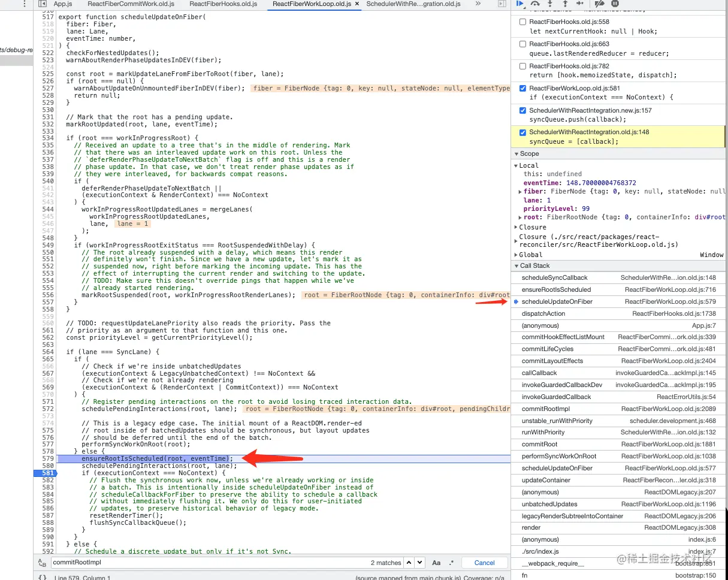Step over next function call
The width and height of the screenshot is (728, 580).
coord(535,4)
